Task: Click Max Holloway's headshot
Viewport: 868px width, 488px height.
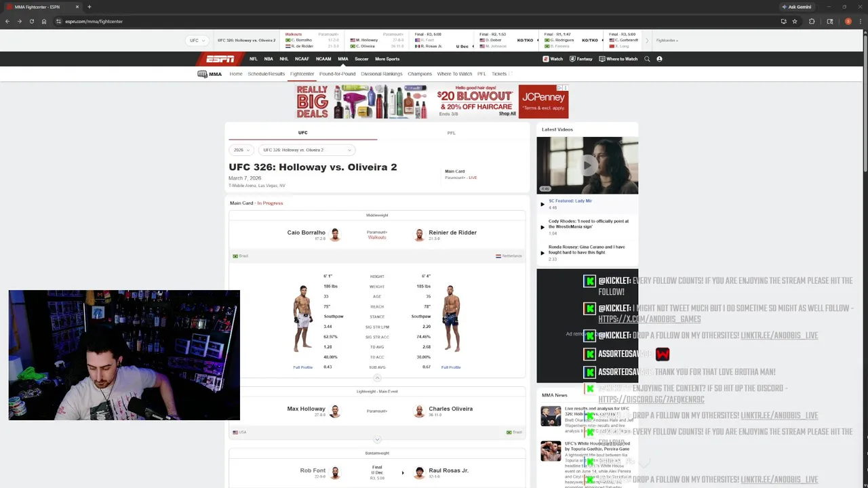Action: [x=335, y=411]
